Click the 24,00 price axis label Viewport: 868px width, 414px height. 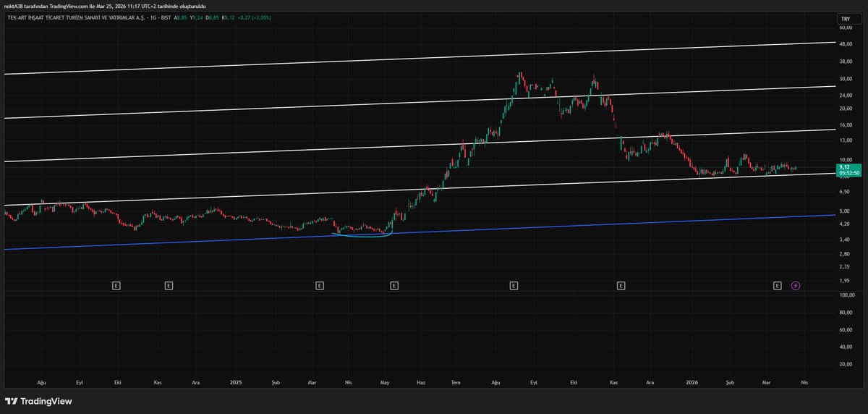846,95
